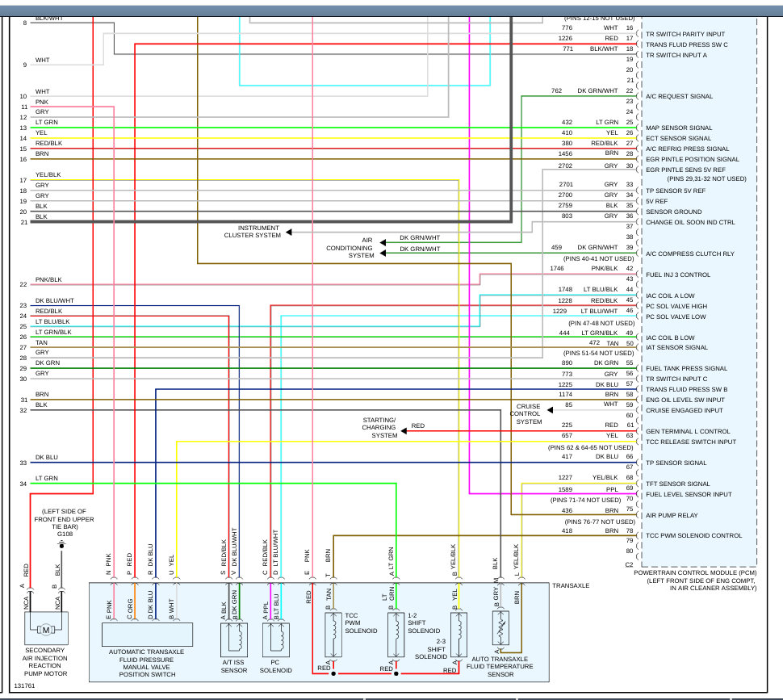Click the 'POWERTRAIN CONTROL MODULE (PCM)' caption
783x700 pixels.
695,572
